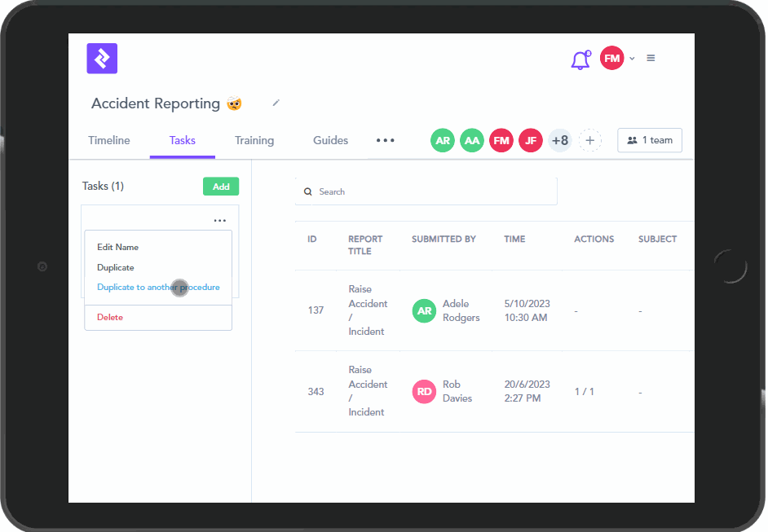Click the FM profile avatar in header
The height and width of the screenshot is (532, 768).
611,59
